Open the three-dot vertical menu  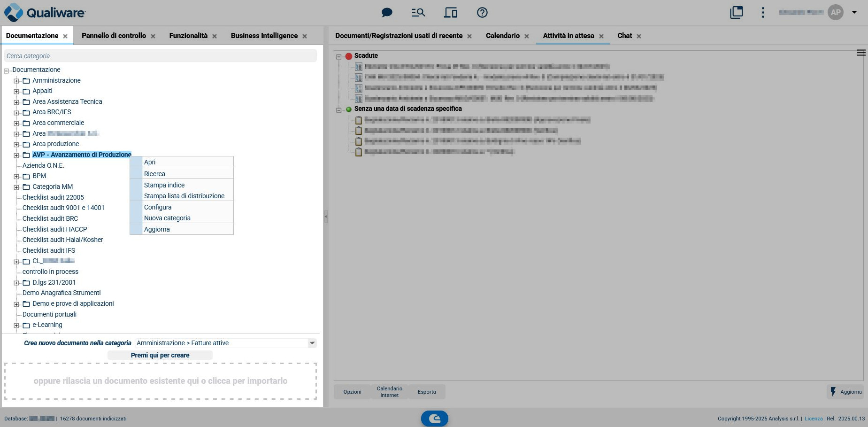click(x=763, y=13)
